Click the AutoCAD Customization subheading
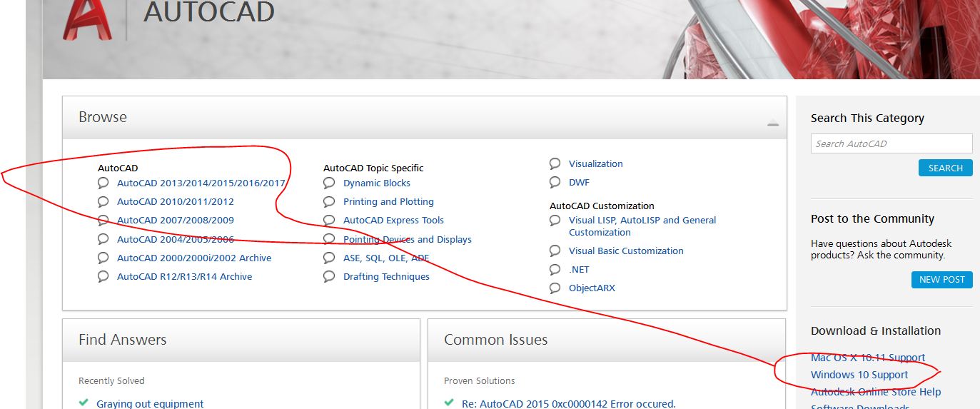 coord(602,206)
